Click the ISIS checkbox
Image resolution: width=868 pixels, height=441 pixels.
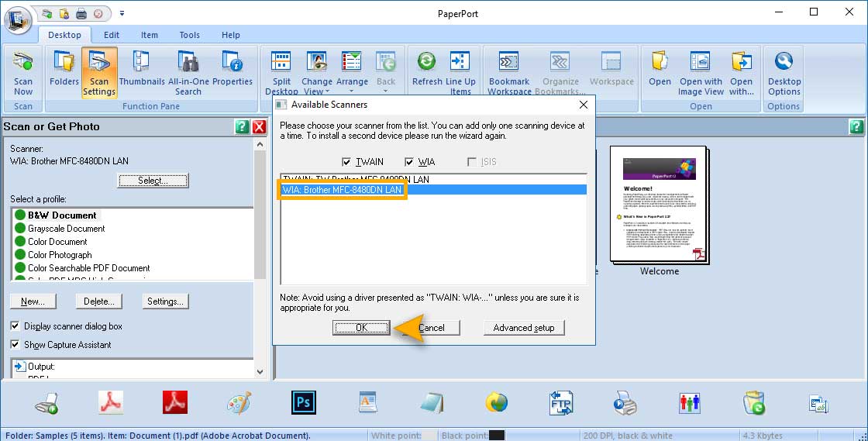(x=472, y=162)
